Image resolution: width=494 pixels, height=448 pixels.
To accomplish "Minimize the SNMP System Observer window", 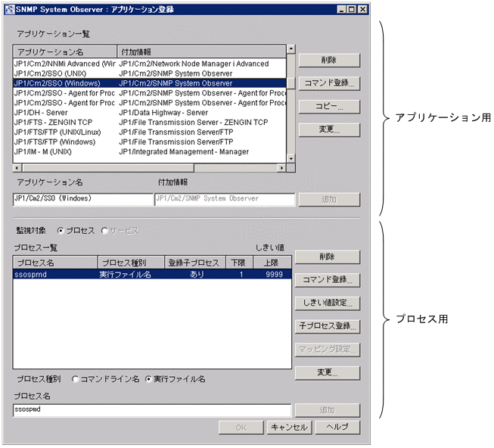I will tap(341, 9).
